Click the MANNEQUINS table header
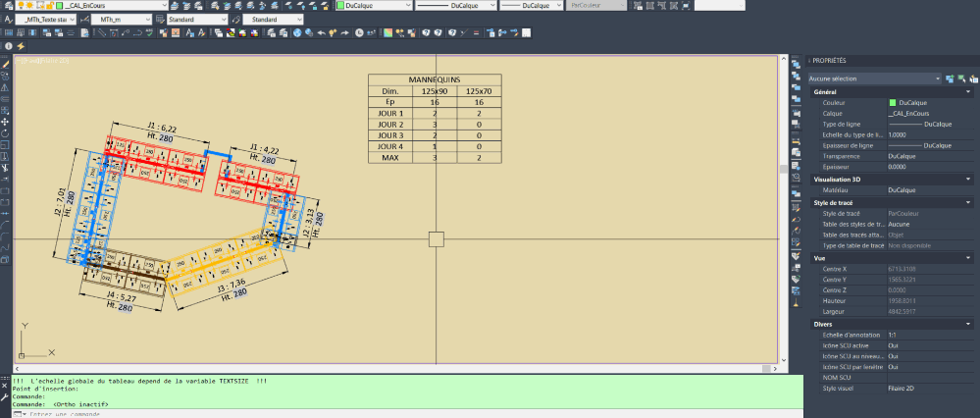The image size is (980, 418). (x=435, y=80)
